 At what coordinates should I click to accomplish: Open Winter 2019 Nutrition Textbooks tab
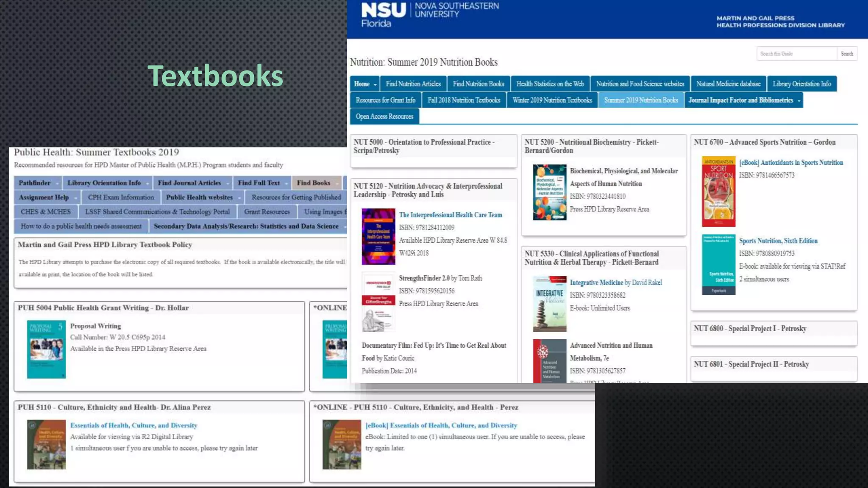[552, 100]
